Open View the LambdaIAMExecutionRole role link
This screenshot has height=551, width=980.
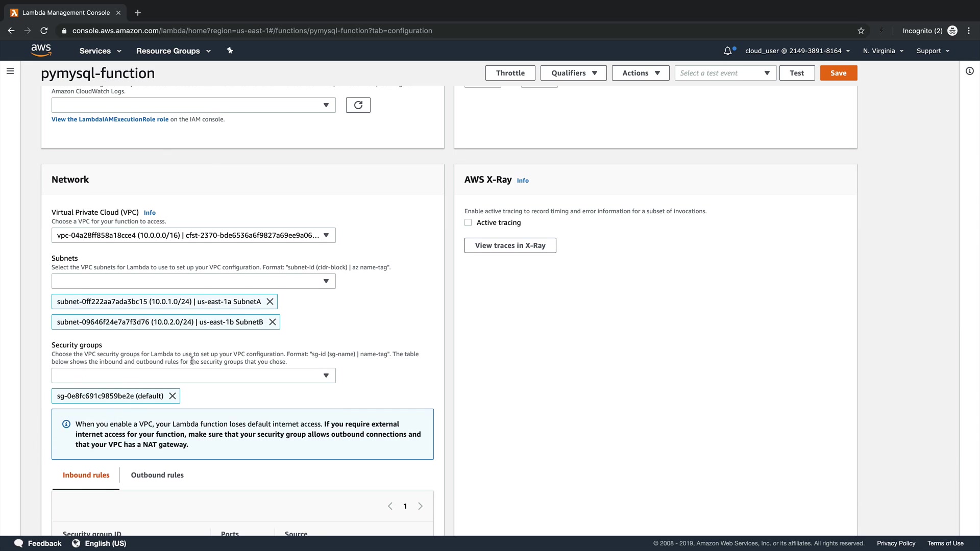[110, 119]
